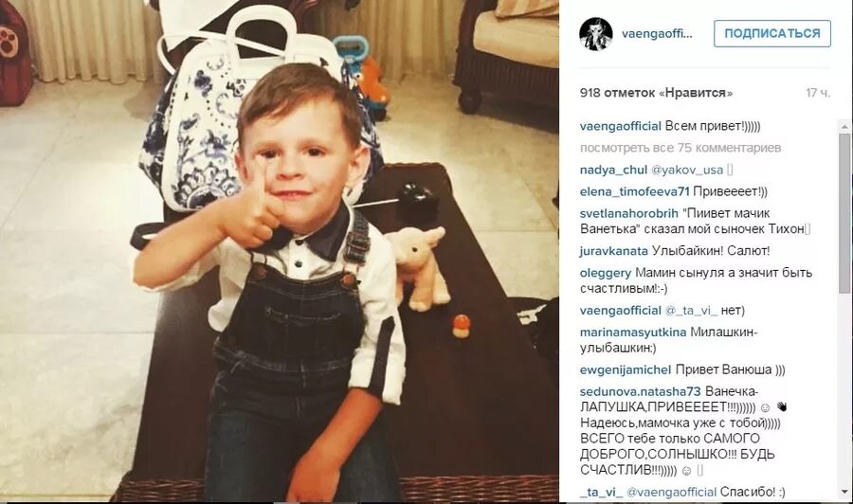Open the vaengaoffi... username in header
The height and width of the screenshot is (504, 853).
pos(657,34)
